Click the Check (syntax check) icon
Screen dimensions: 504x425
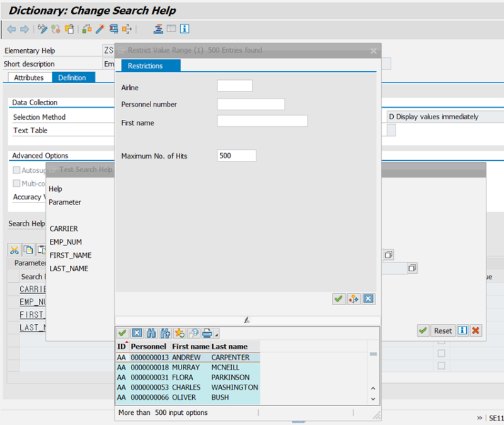pyautogui.click(x=87, y=29)
